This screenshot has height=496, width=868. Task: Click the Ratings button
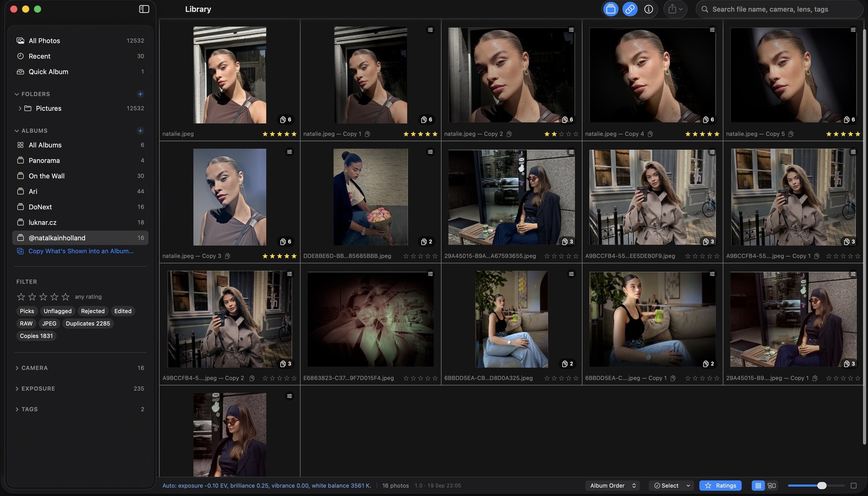tap(720, 486)
